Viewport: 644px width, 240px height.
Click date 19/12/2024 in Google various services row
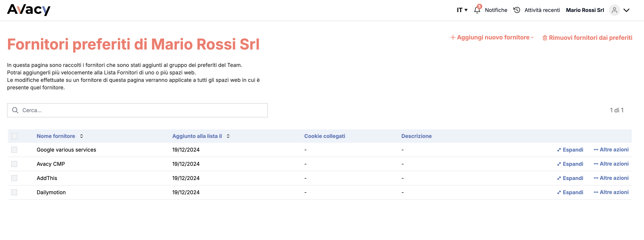(186, 150)
